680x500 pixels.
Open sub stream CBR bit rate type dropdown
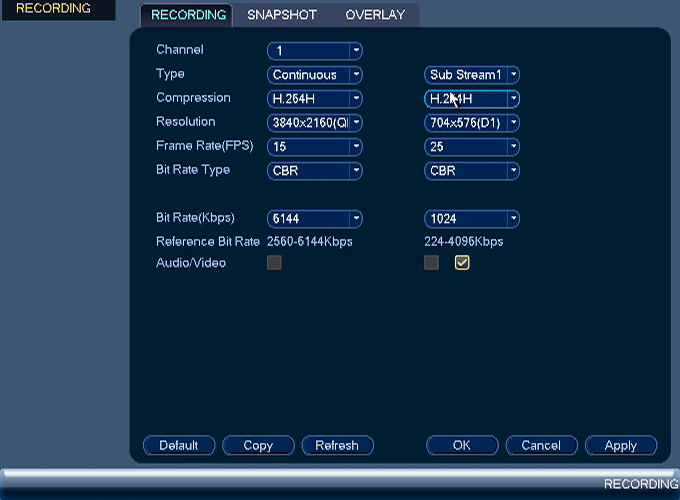pyautogui.click(x=472, y=171)
